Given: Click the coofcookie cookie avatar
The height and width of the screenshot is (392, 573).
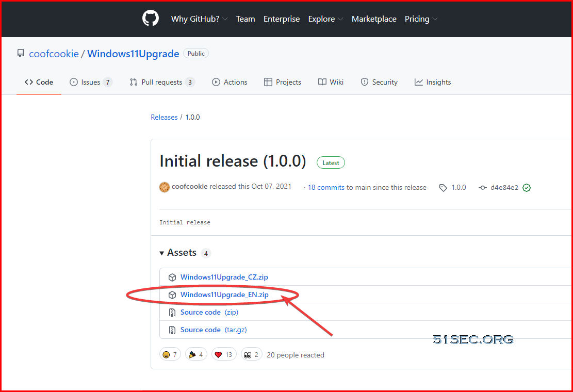Looking at the screenshot, I should pyautogui.click(x=165, y=187).
